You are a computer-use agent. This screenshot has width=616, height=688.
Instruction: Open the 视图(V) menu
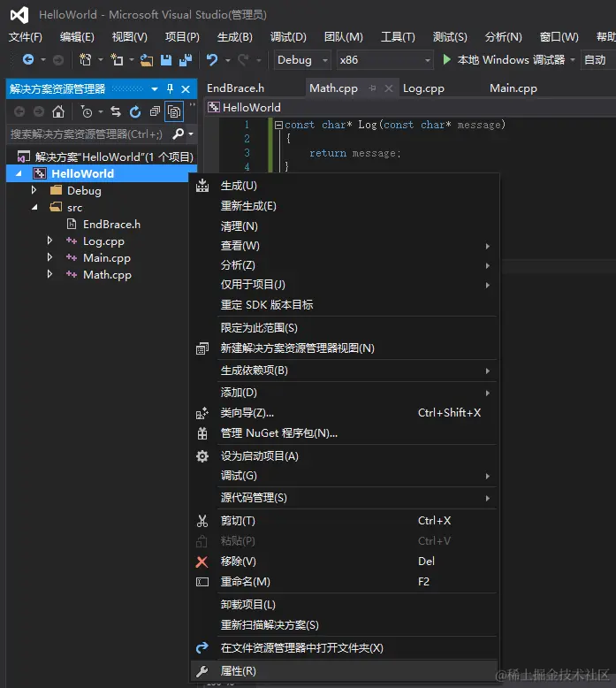(x=130, y=37)
